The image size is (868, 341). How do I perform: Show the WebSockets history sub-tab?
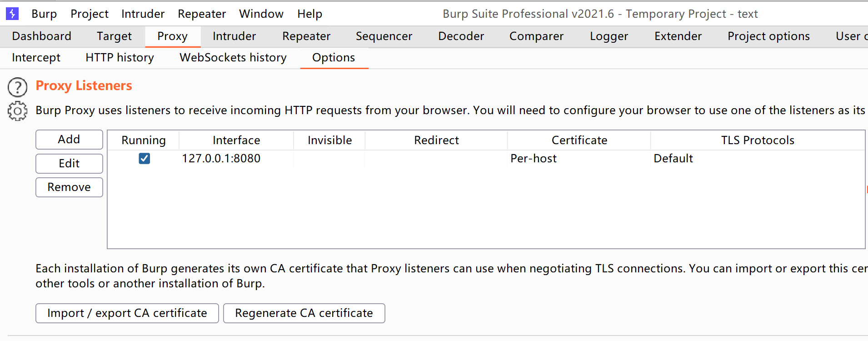click(x=233, y=58)
